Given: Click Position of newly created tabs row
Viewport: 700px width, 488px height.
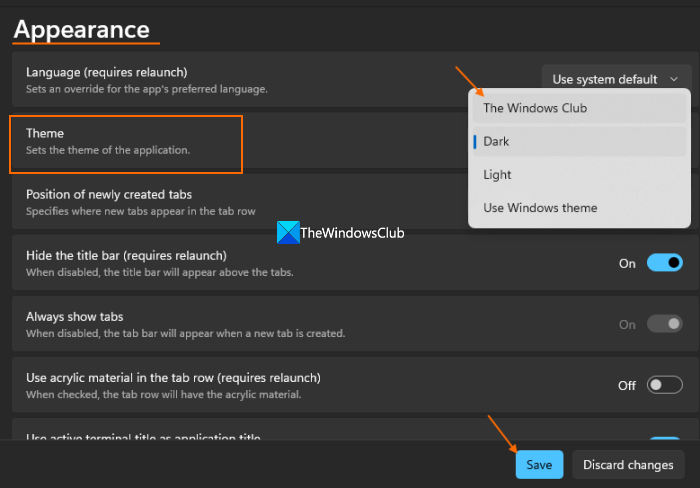Looking at the screenshot, I should click(x=109, y=194).
